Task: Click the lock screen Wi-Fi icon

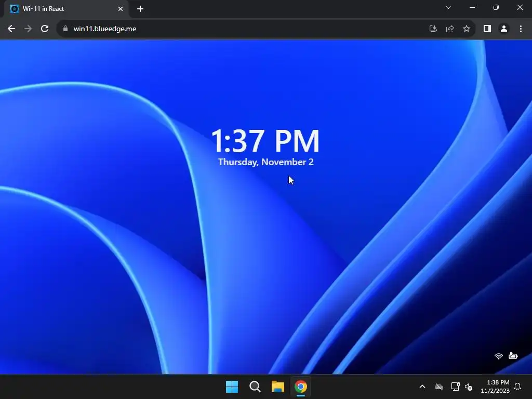Action: pyautogui.click(x=498, y=356)
